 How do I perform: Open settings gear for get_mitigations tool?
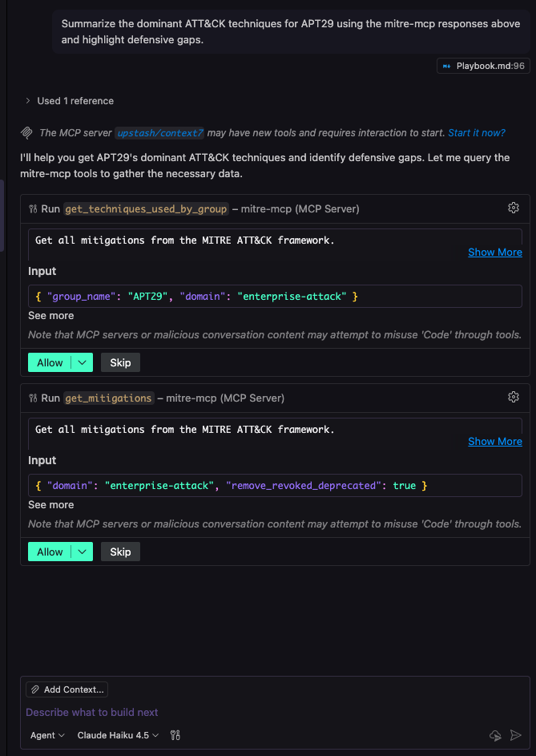[x=514, y=398]
